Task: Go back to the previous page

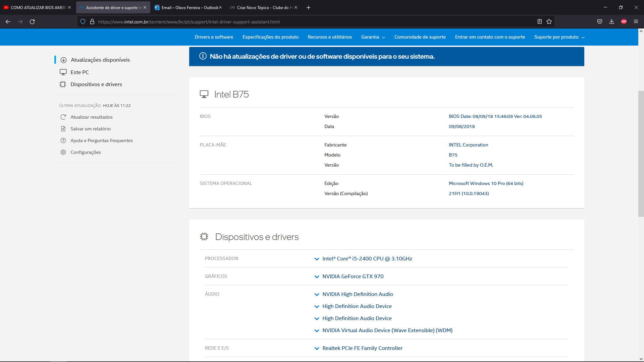Action: (x=8, y=22)
